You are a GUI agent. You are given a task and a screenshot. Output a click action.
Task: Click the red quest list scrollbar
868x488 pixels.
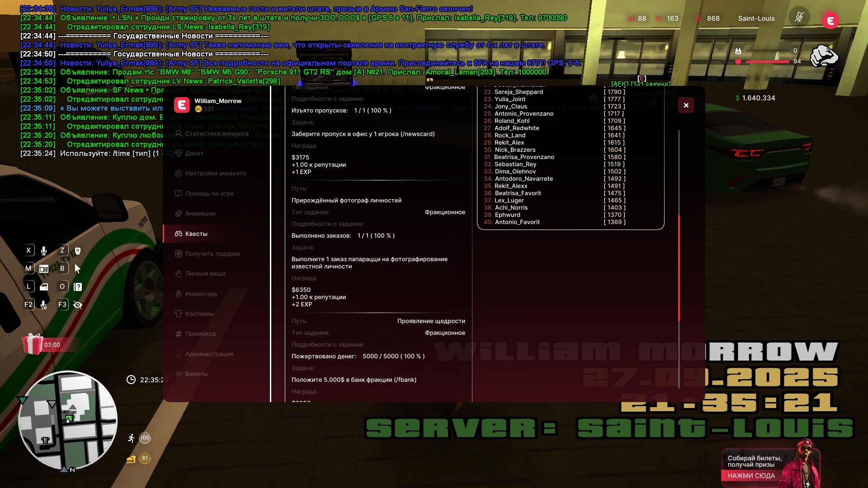pos(679,268)
